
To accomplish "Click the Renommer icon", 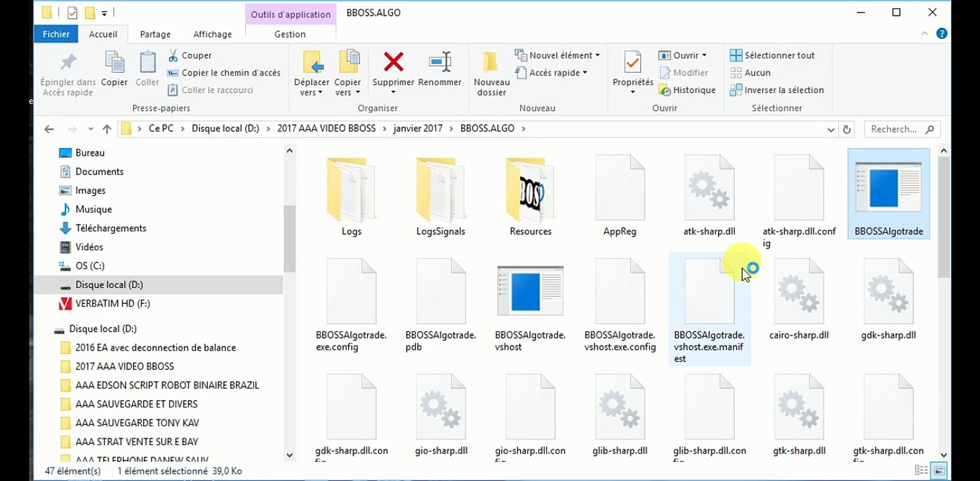I will pyautogui.click(x=440, y=62).
